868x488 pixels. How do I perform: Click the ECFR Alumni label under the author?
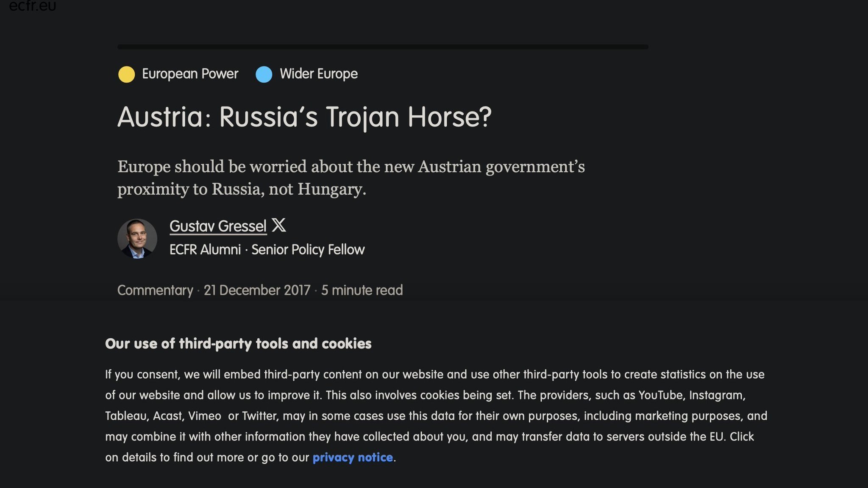pos(205,250)
